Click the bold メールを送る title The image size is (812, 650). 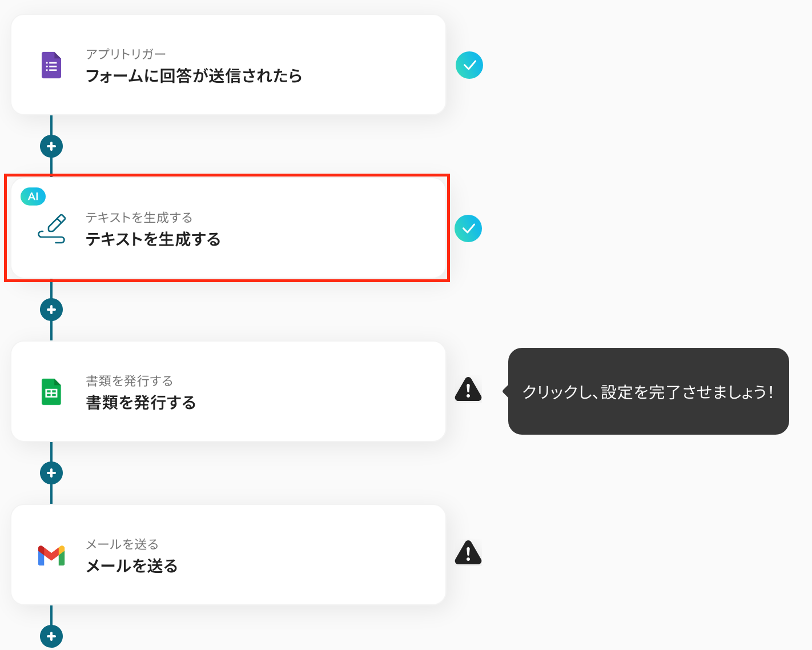coord(132,566)
